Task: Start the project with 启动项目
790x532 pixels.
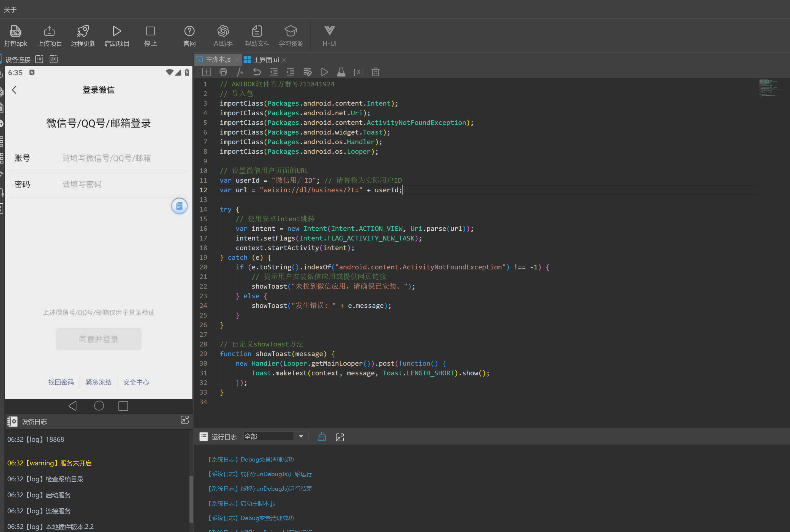Action: pos(117,35)
